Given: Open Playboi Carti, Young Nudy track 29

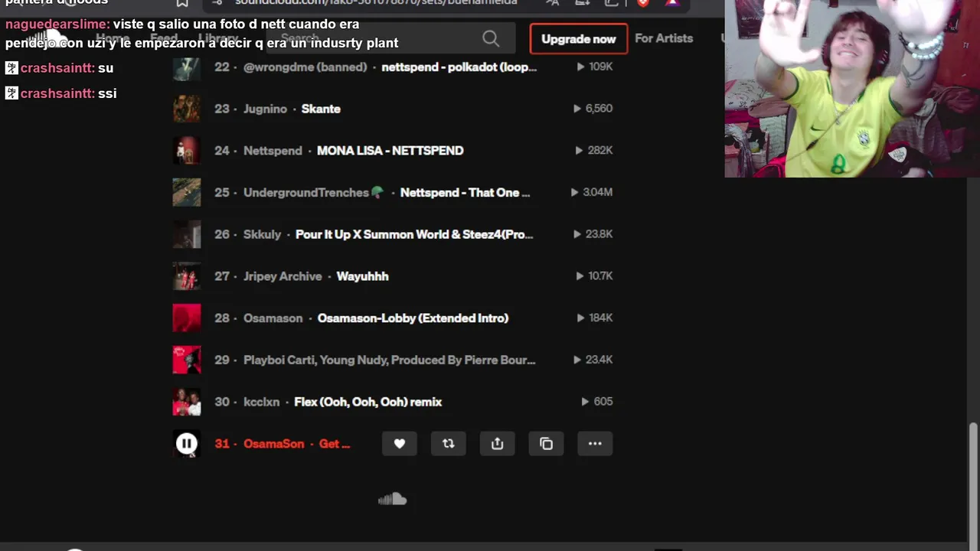Looking at the screenshot, I should pos(389,360).
